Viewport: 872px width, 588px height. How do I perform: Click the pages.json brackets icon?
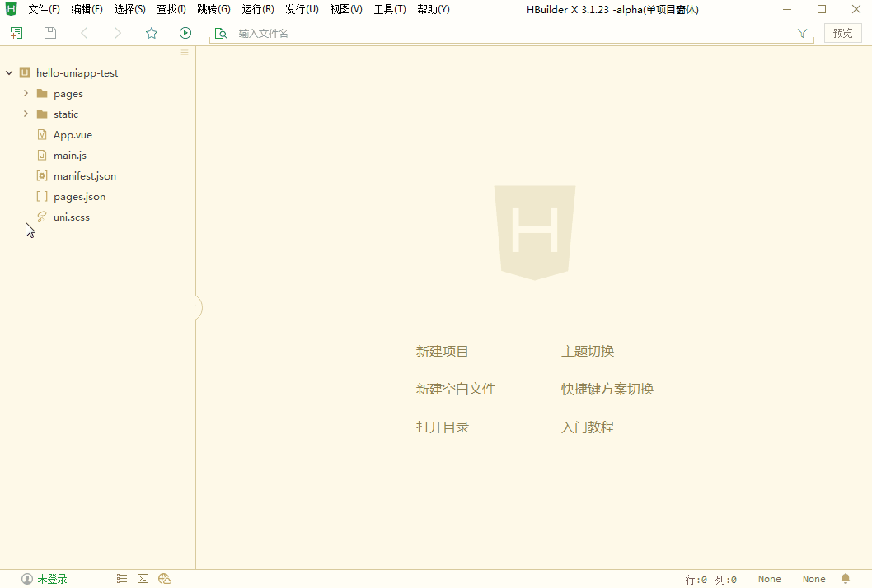click(x=42, y=196)
